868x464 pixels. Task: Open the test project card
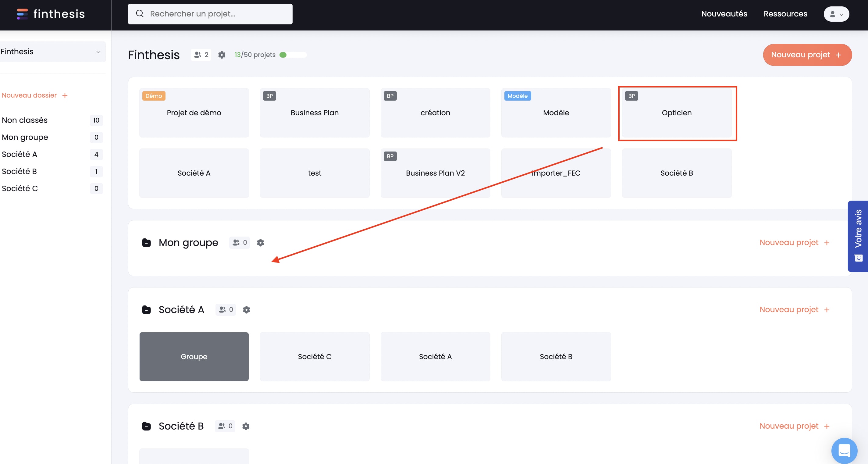pyautogui.click(x=315, y=173)
